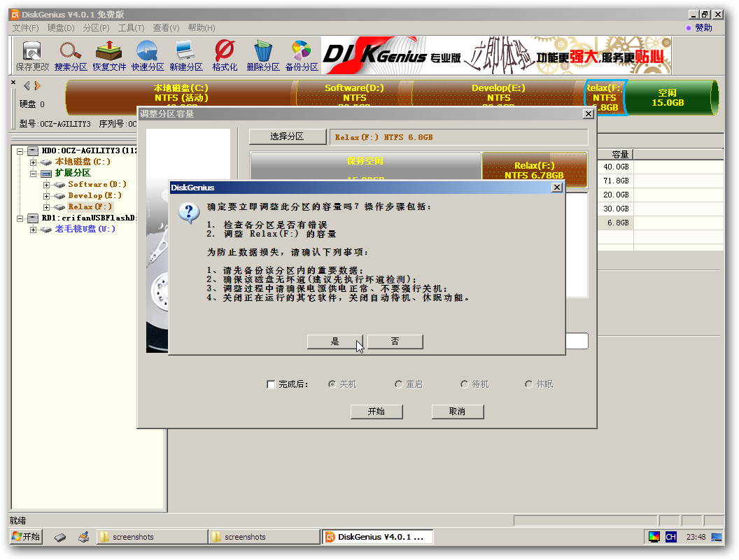Decline with the 否 button
This screenshot has height=560, width=739.
pyautogui.click(x=395, y=342)
